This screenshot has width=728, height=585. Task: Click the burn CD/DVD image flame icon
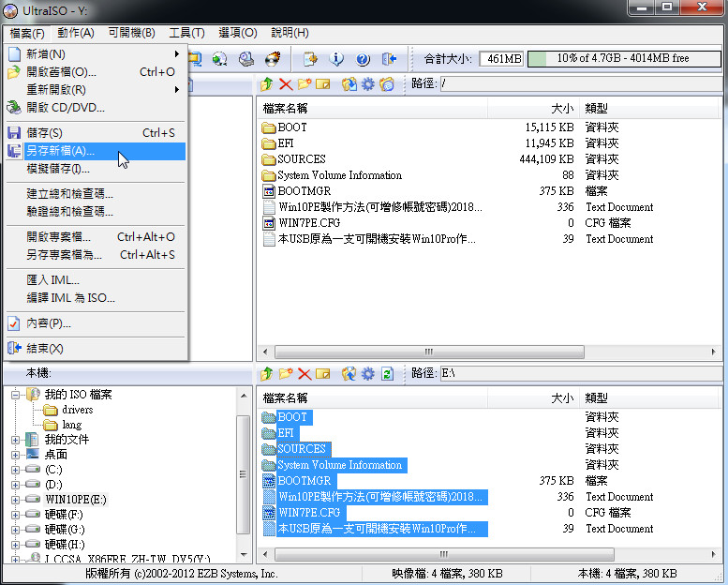tap(273, 58)
